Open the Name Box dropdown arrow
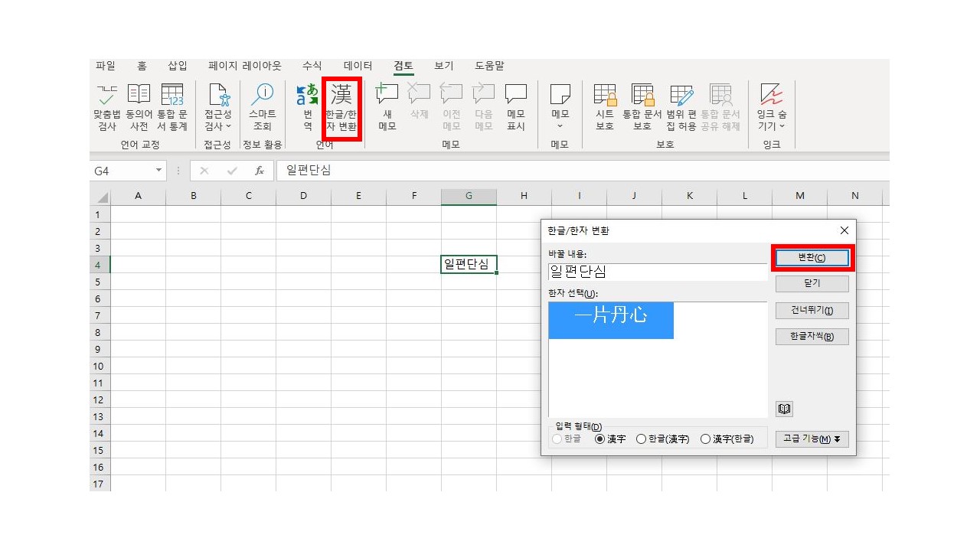This screenshot has height=551, width=980. [x=158, y=171]
